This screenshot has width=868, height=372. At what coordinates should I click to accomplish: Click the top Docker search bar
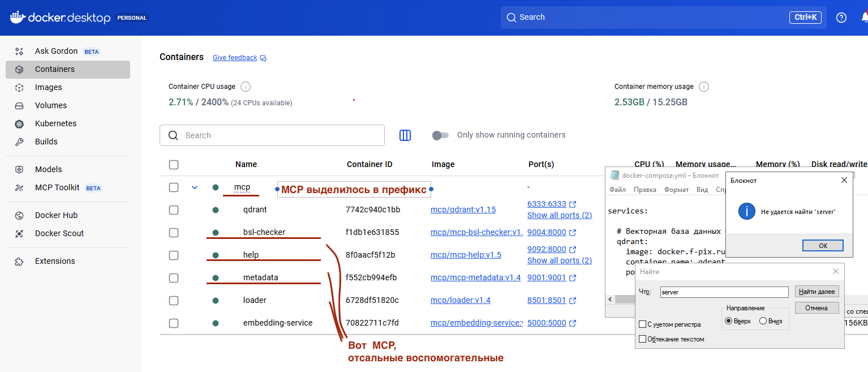click(x=663, y=18)
